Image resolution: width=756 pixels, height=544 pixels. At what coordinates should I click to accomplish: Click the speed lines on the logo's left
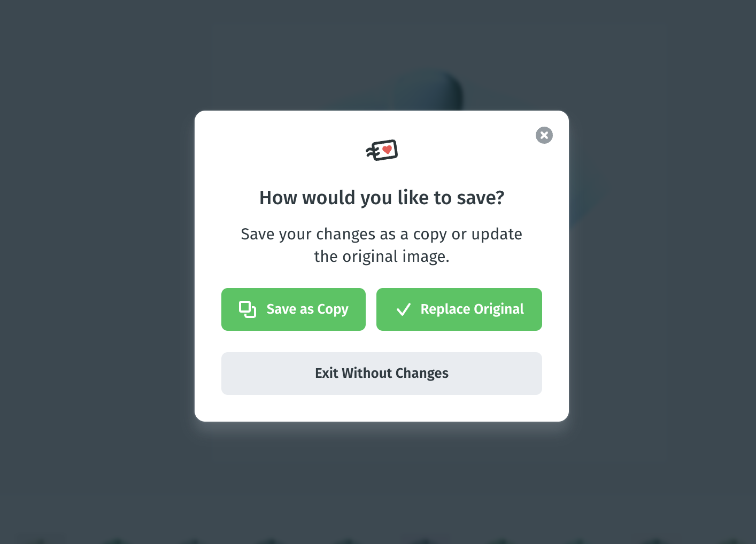372,153
